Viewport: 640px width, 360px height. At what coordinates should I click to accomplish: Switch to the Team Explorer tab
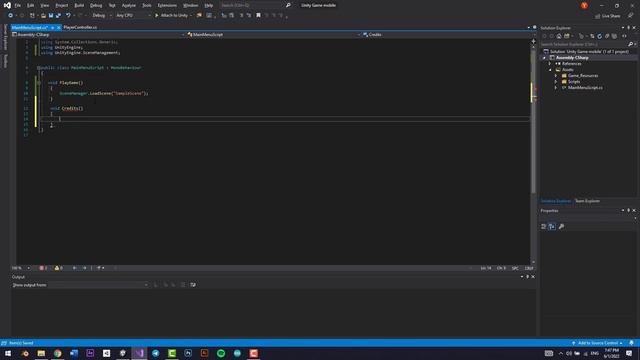pos(587,201)
